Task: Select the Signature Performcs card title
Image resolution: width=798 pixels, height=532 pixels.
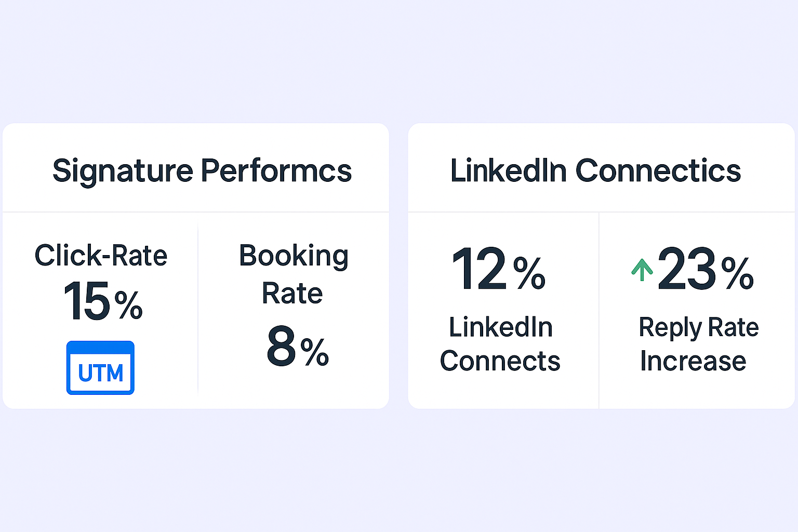Action: click(x=202, y=170)
